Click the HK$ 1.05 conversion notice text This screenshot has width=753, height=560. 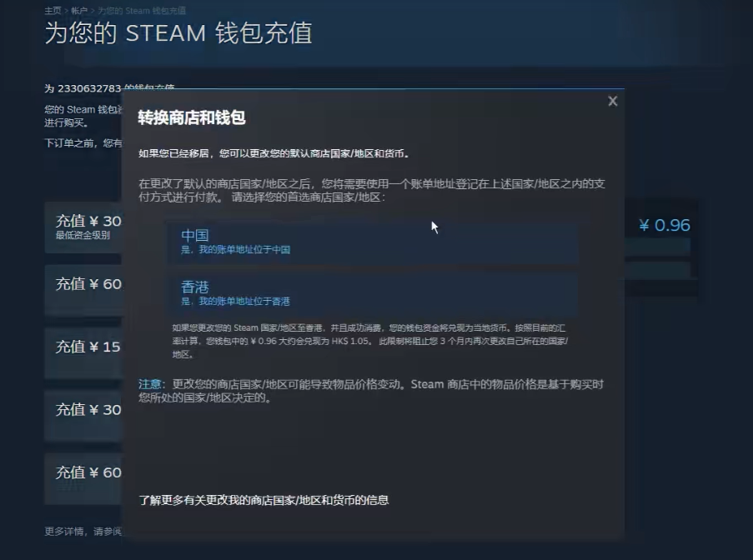[x=369, y=341]
